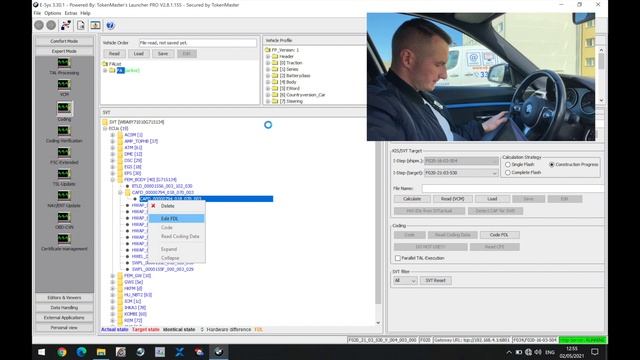The image size is (640, 360).
Task: Open Microsoft Edge from the taskbar
Action: point(81,352)
